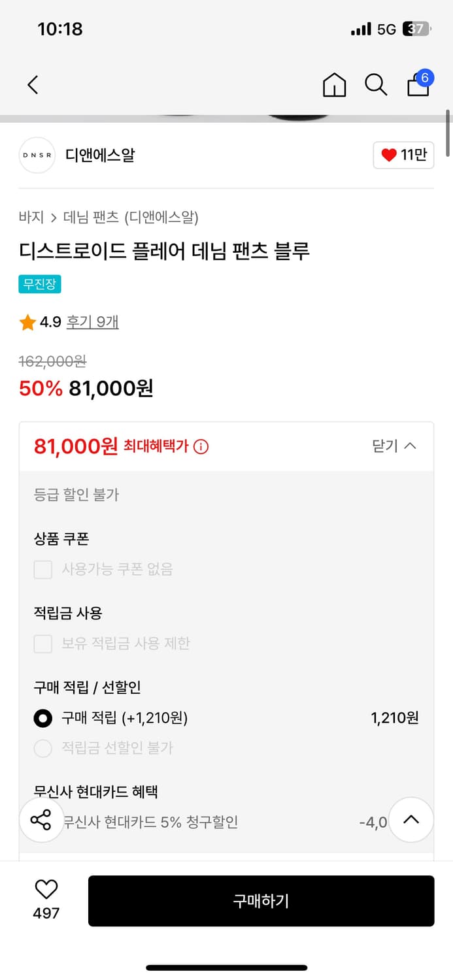Tap the scroll-to-top chevron button
453x980 pixels.
[411, 819]
